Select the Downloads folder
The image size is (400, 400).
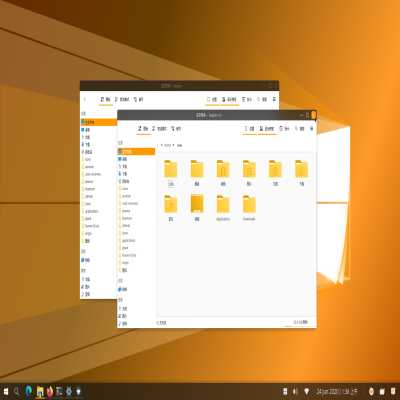coord(249,209)
